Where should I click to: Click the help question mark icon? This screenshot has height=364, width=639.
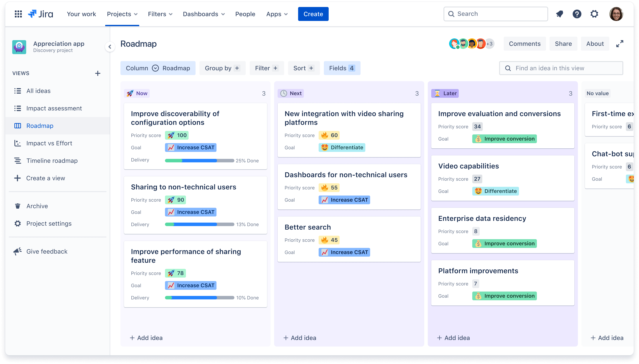tap(577, 14)
